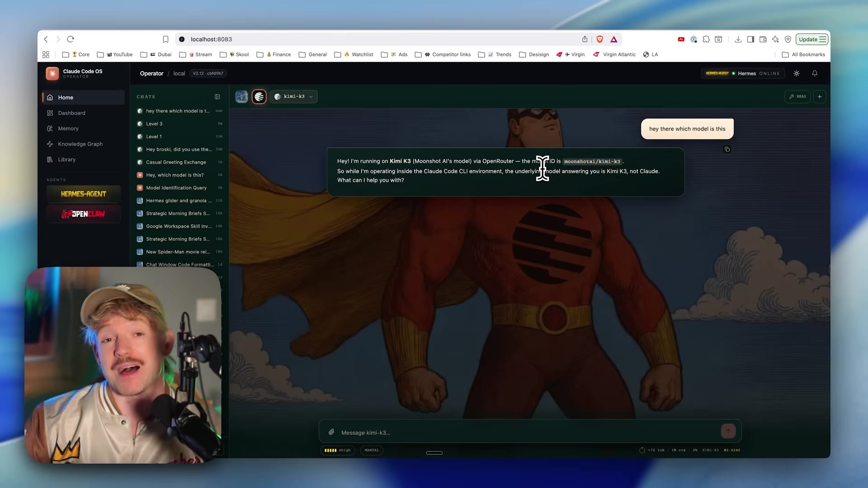Collapse the Chats panel icon
Screen dimensions: 868x488
click(x=217, y=97)
